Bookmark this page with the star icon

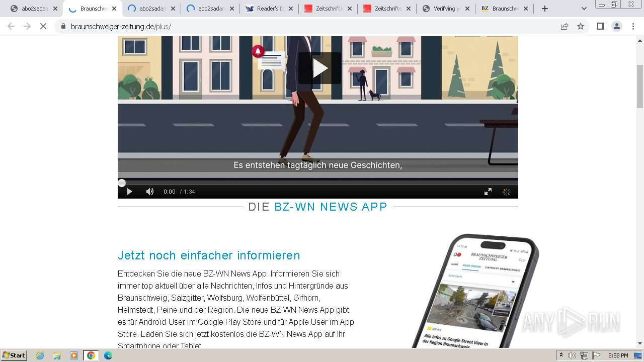click(581, 26)
